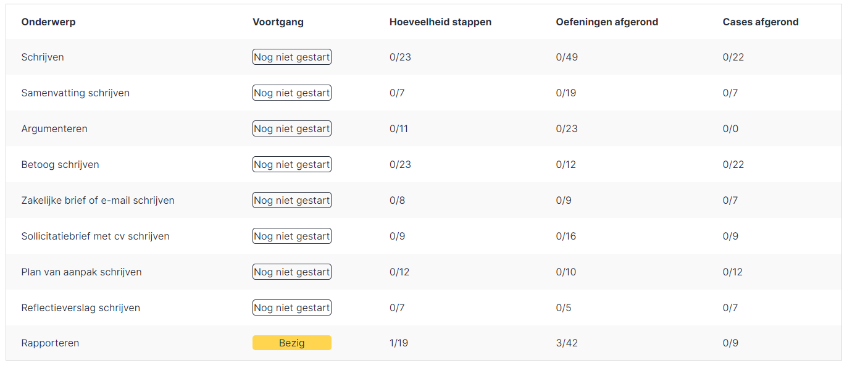868x368 pixels.
Task: Click Nog niet gestart badge for Schrijven
Action: [291, 57]
